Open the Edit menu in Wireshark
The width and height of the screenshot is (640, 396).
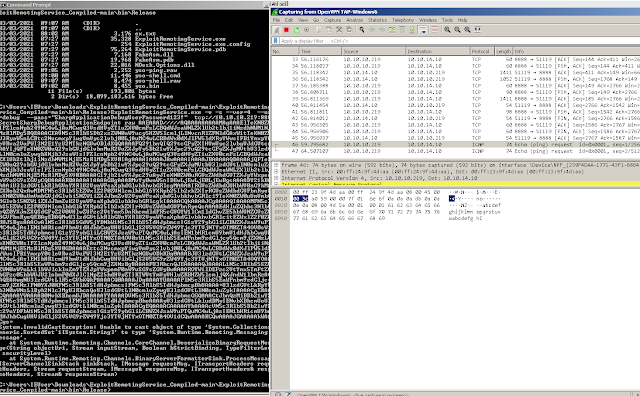pos(289,20)
